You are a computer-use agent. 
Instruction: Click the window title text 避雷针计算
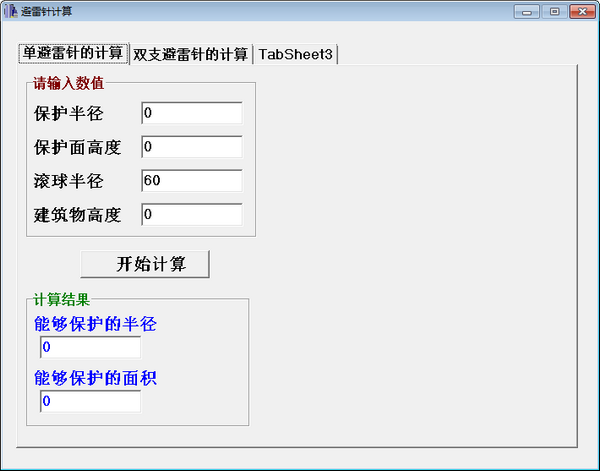pyautogui.click(x=47, y=11)
